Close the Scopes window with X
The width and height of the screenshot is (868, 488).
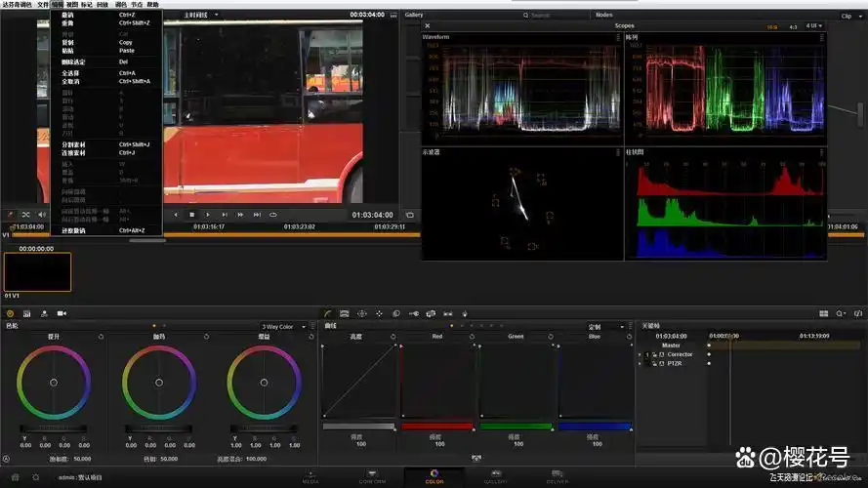(x=427, y=25)
